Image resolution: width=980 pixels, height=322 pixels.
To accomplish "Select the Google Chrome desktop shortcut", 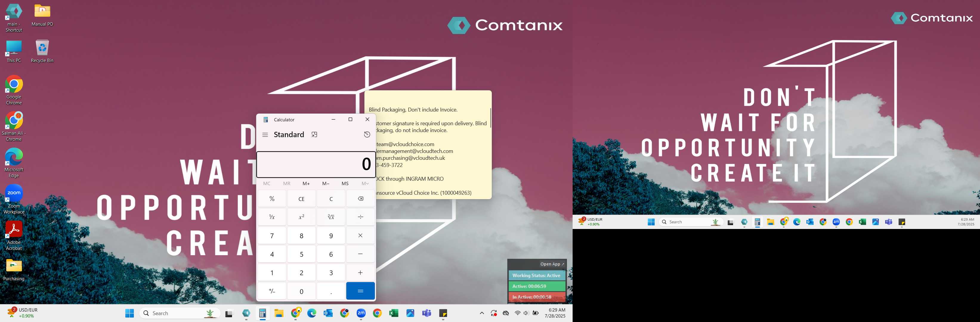I will 14,90.
